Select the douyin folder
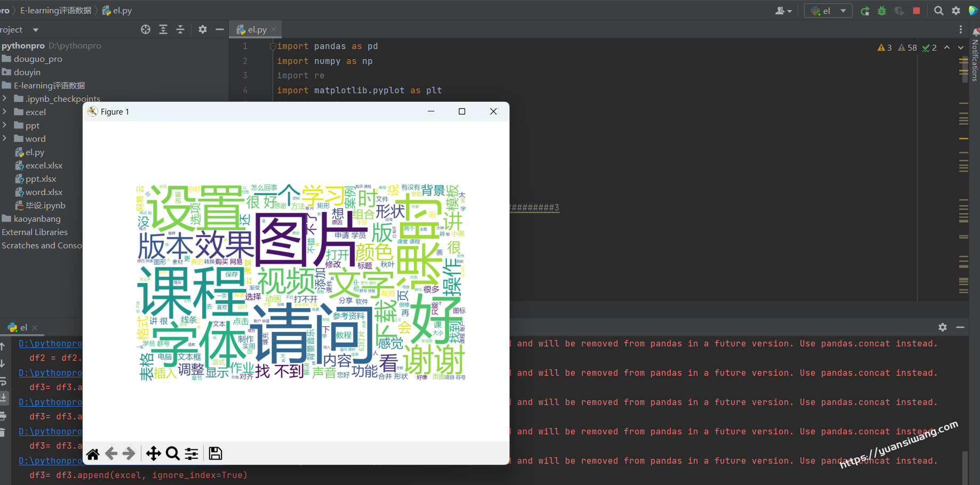 tap(21, 72)
